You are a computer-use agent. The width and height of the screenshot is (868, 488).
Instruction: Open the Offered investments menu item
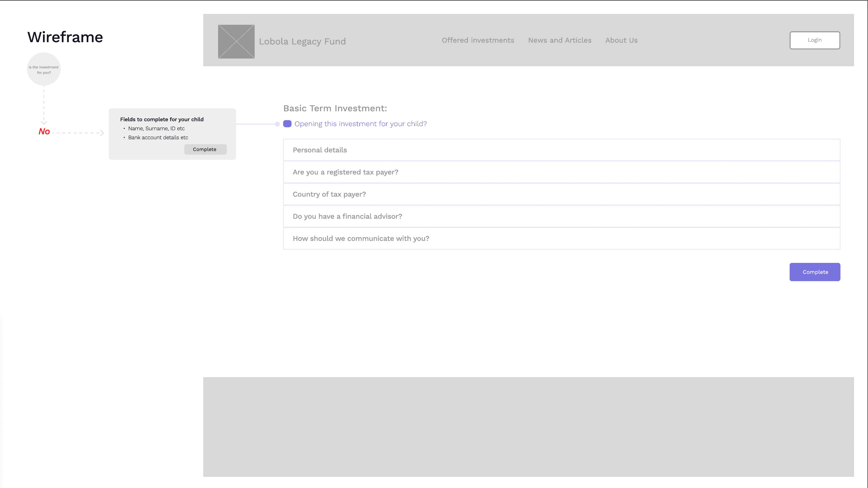point(478,40)
